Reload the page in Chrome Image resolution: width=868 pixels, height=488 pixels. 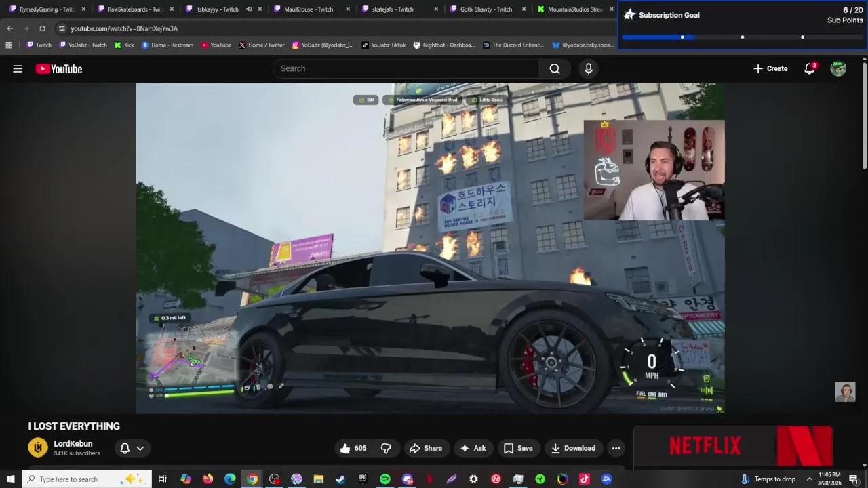tap(42, 28)
